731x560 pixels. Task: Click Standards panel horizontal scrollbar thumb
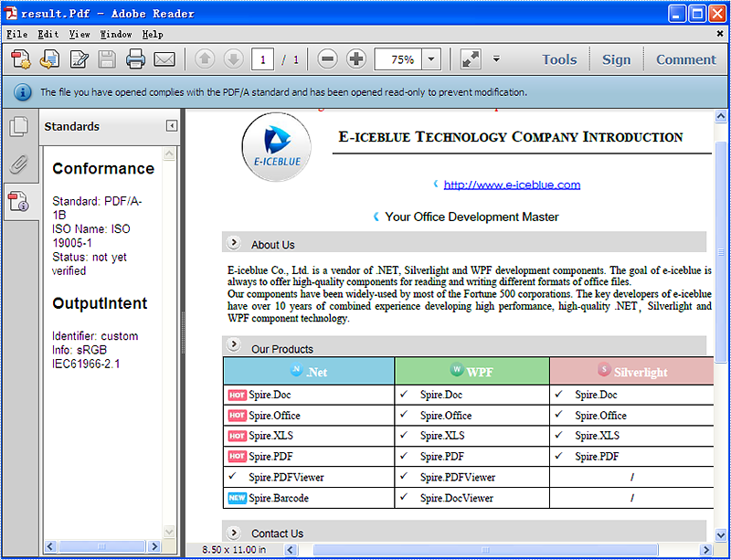[102, 546]
